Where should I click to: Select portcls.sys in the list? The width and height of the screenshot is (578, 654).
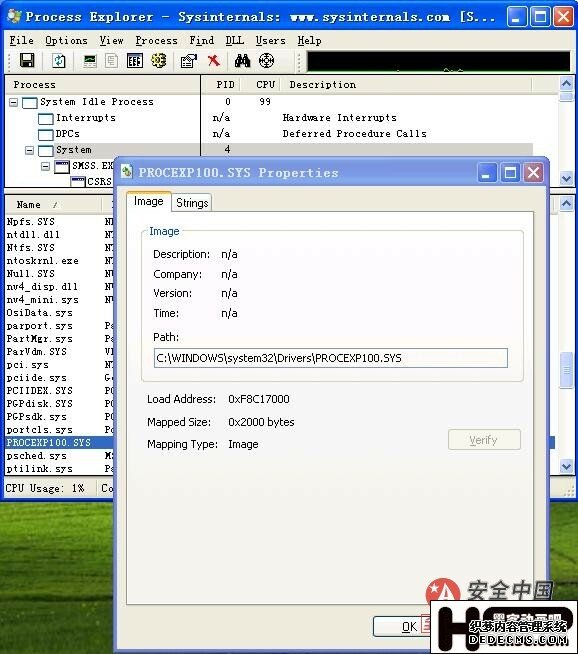click(x=39, y=430)
